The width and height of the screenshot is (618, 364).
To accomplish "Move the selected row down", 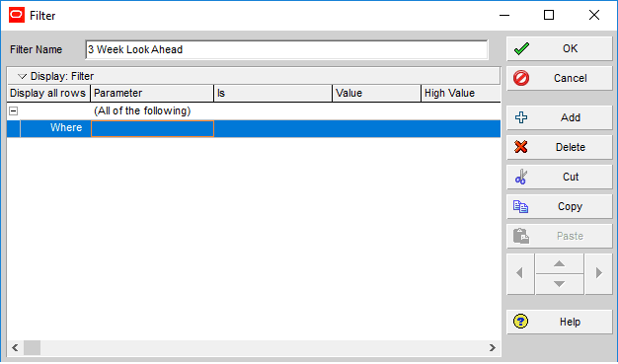I will point(560,284).
